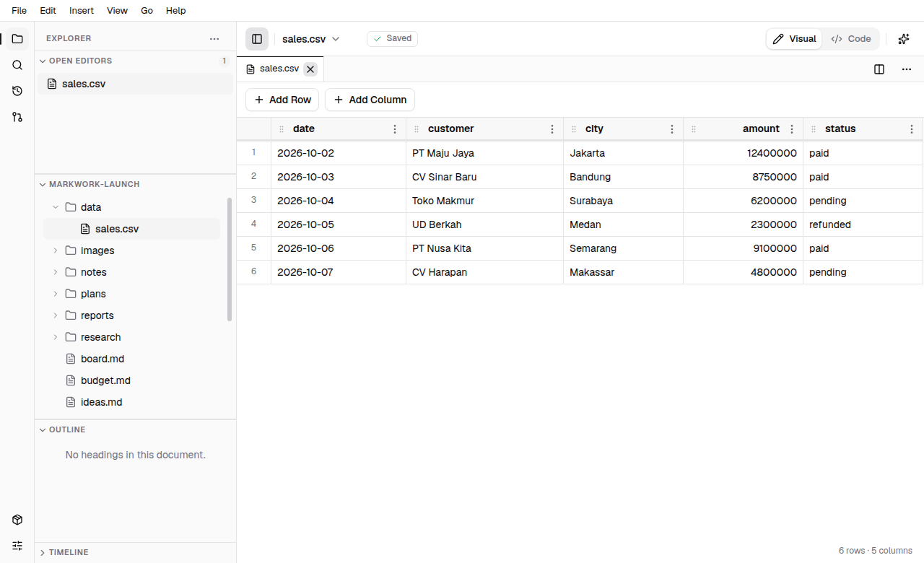Click the Add Row button
Screen dimensions: 924x563
282,100
